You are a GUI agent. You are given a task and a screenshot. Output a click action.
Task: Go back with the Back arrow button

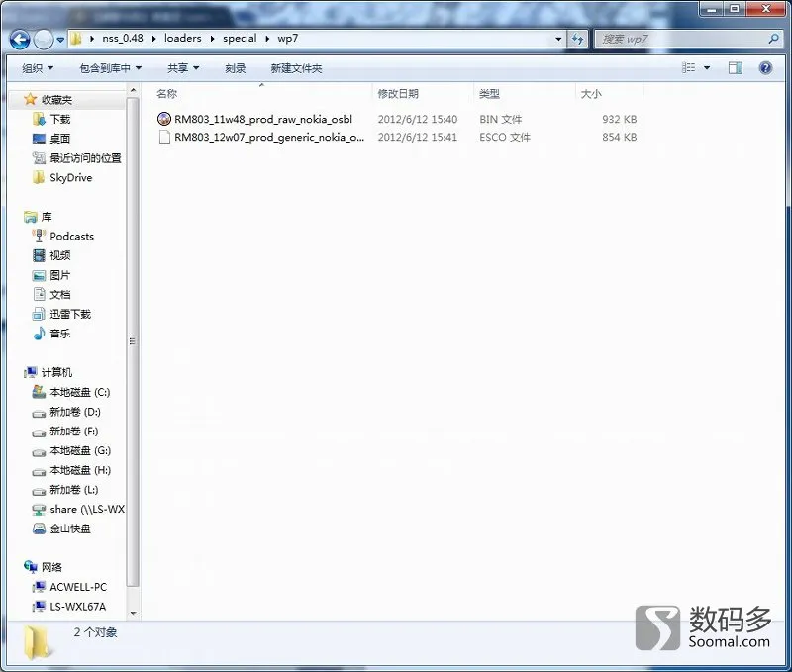(20, 39)
